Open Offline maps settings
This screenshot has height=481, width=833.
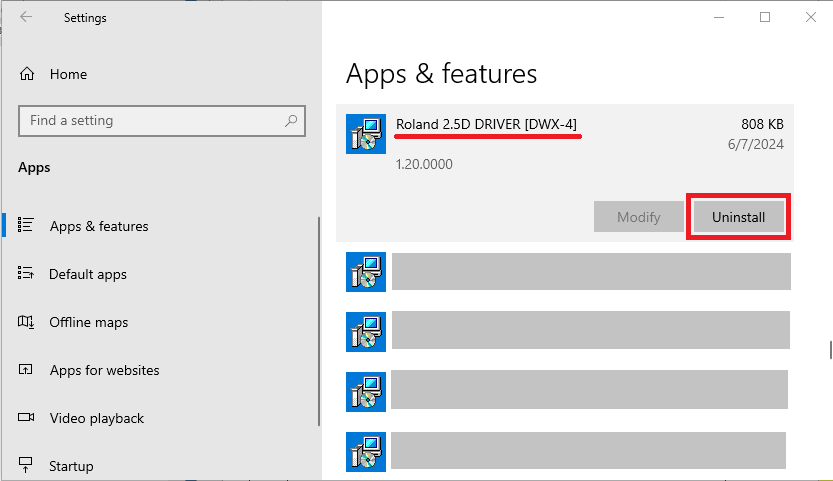(x=88, y=322)
